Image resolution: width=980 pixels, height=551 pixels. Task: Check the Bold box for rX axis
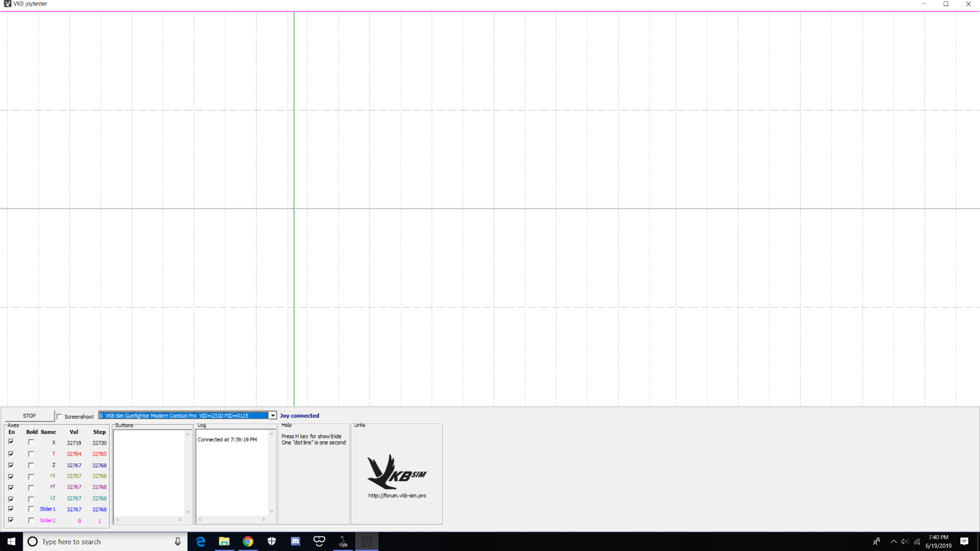pos(31,476)
